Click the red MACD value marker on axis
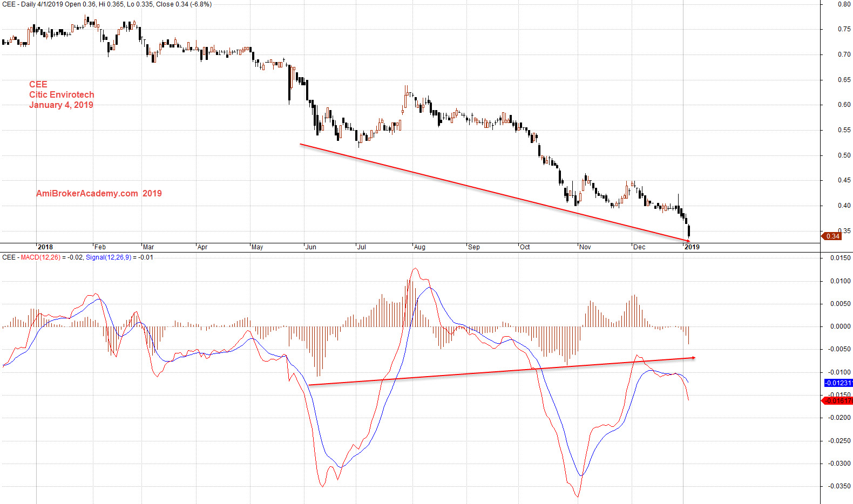 tap(837, 400)
